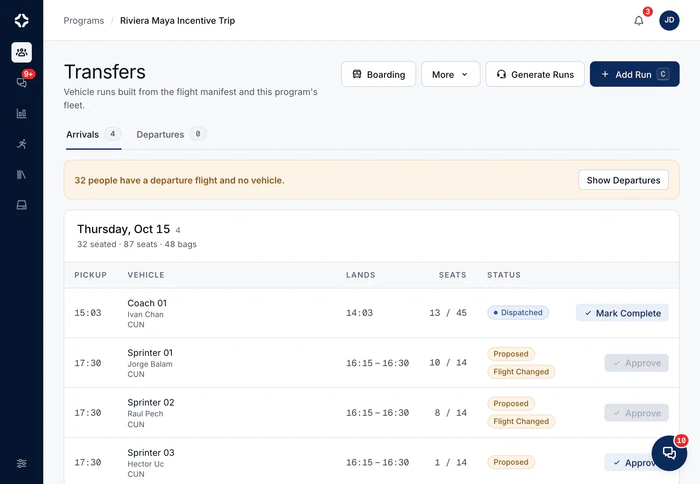The height and width of the screenshot is (484, 700).
Task: Click the STATUS column header
Action: (x=504, y=275)
